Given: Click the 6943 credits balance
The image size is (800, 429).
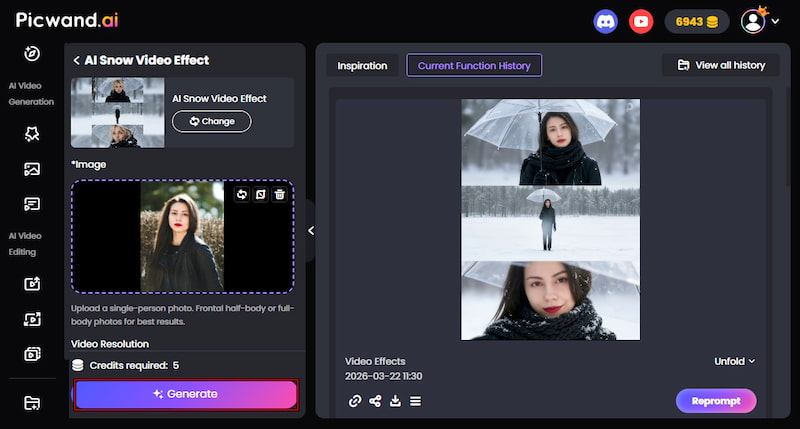Looking at the screenshot, I should [696, 22].
